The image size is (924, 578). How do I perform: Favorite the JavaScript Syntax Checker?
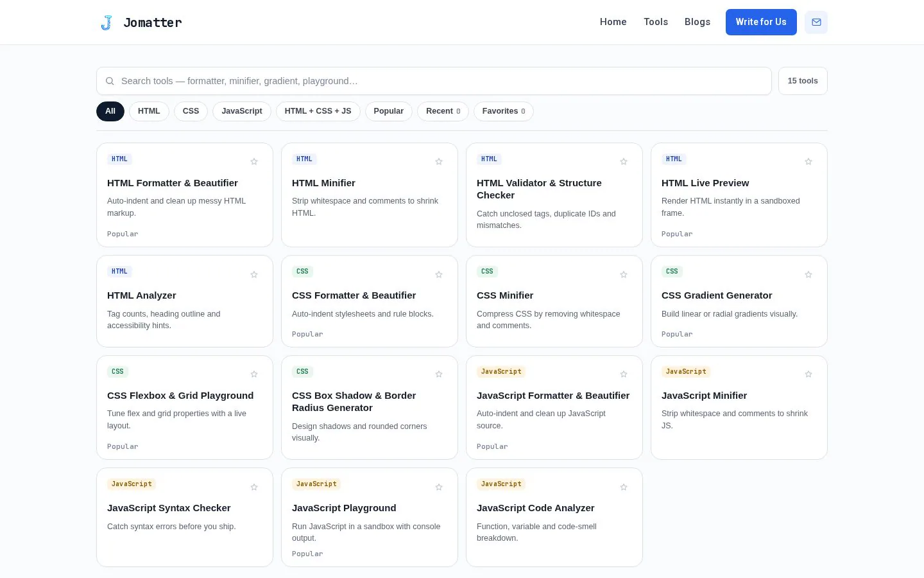point(254,487)
